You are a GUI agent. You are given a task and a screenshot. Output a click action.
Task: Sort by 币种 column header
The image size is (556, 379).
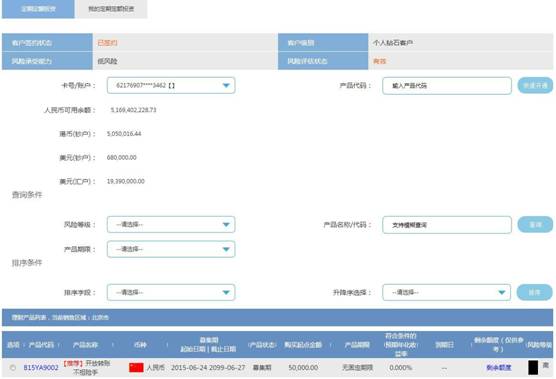pos(140,345)
